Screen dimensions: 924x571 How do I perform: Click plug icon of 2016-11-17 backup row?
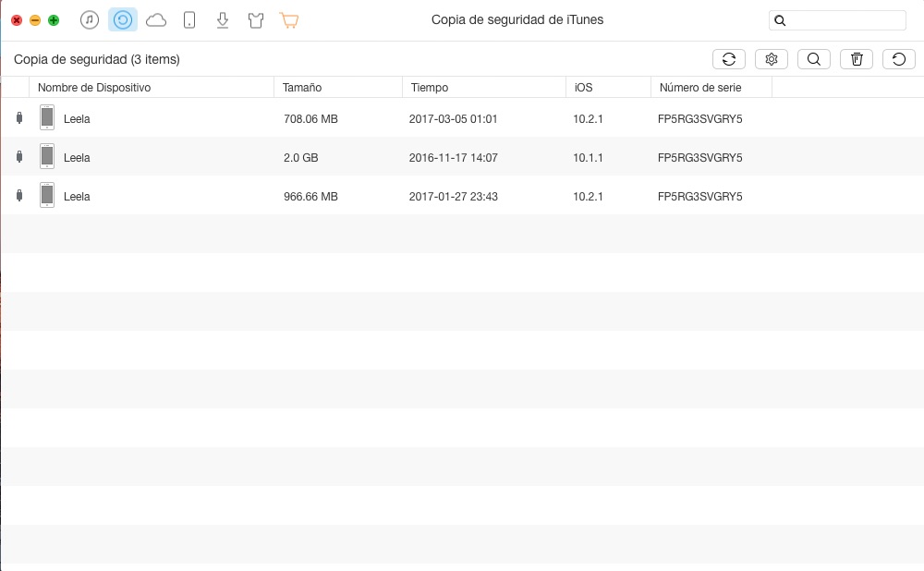pos(19,157)
